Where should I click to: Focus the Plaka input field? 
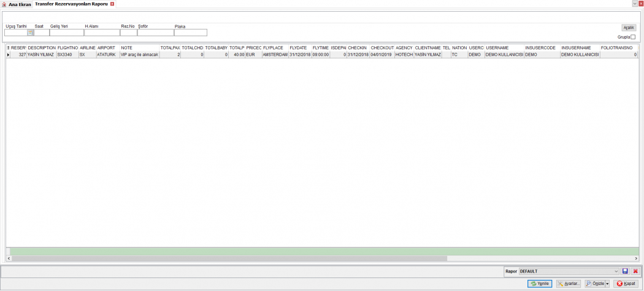191,33
